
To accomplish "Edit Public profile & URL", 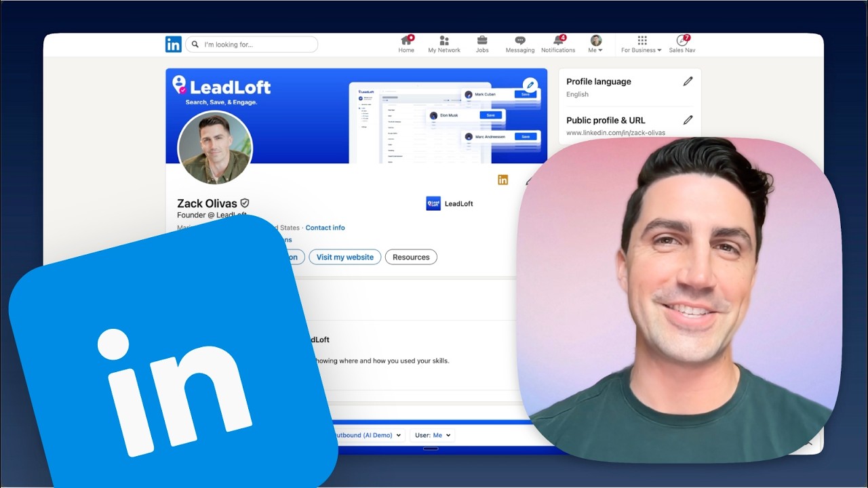I will (x=688, y=120).
